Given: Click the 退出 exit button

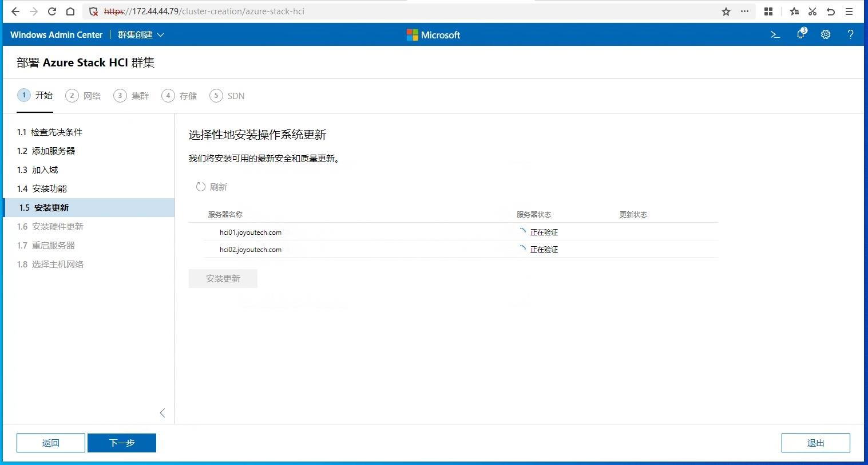Looking at the screenshot, I should [x=816, y=443].
